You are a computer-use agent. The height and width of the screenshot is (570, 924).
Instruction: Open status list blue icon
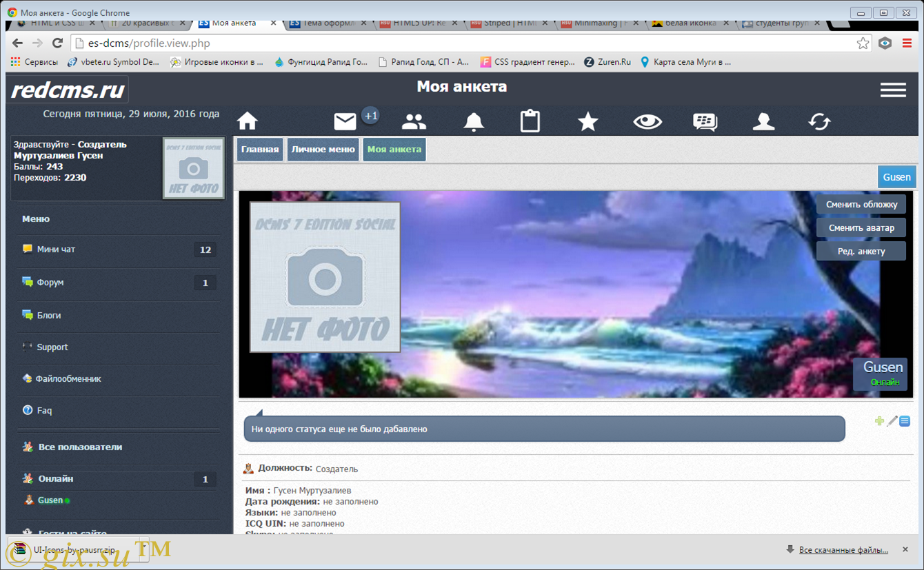905,420
